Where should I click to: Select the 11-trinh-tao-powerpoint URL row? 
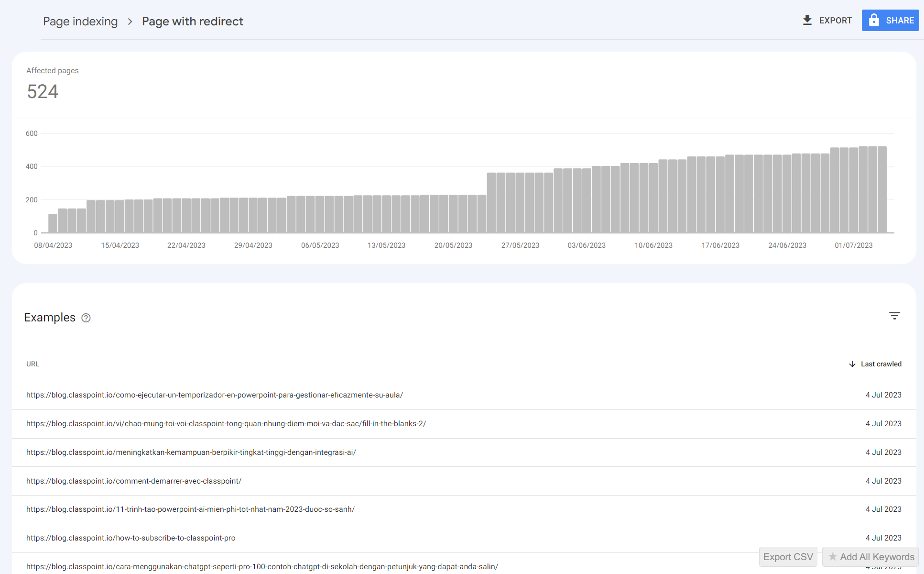190,509
